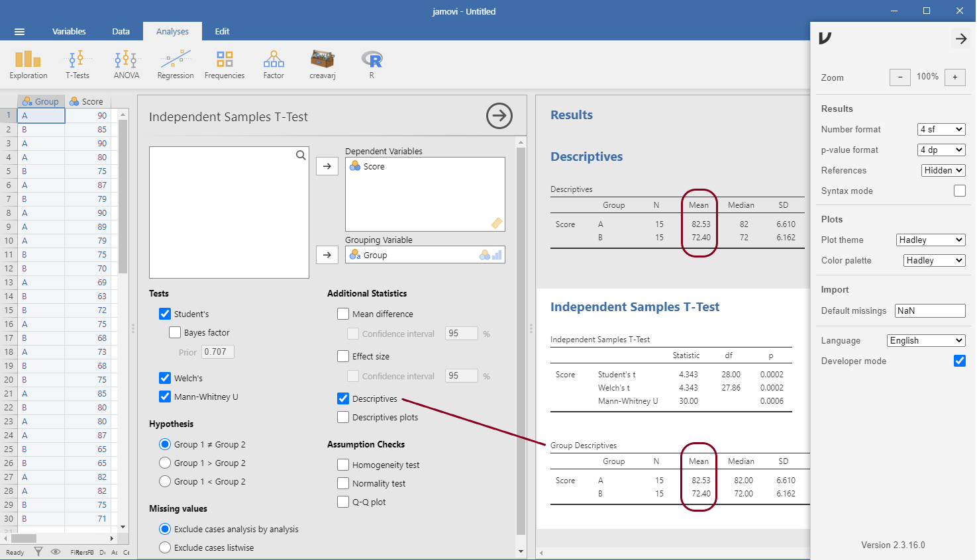Switch to the Data tab
Screen dimensions: 977x560
tap(121, 31)
